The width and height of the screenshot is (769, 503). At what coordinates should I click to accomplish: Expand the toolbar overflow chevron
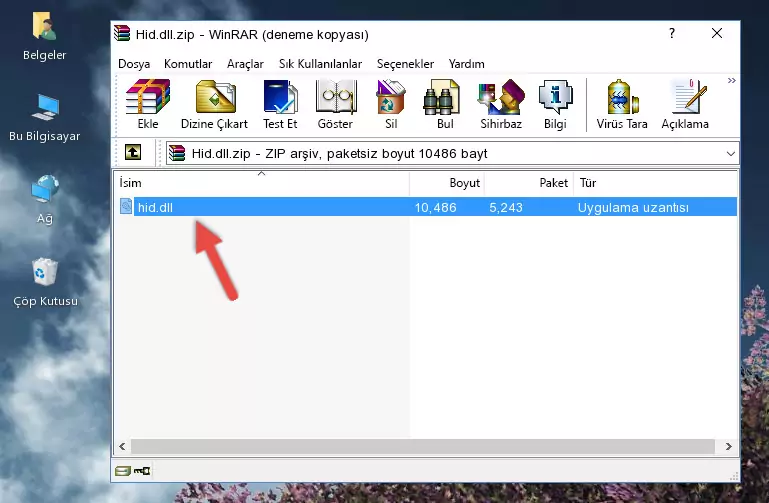click(x=731, y=80)
